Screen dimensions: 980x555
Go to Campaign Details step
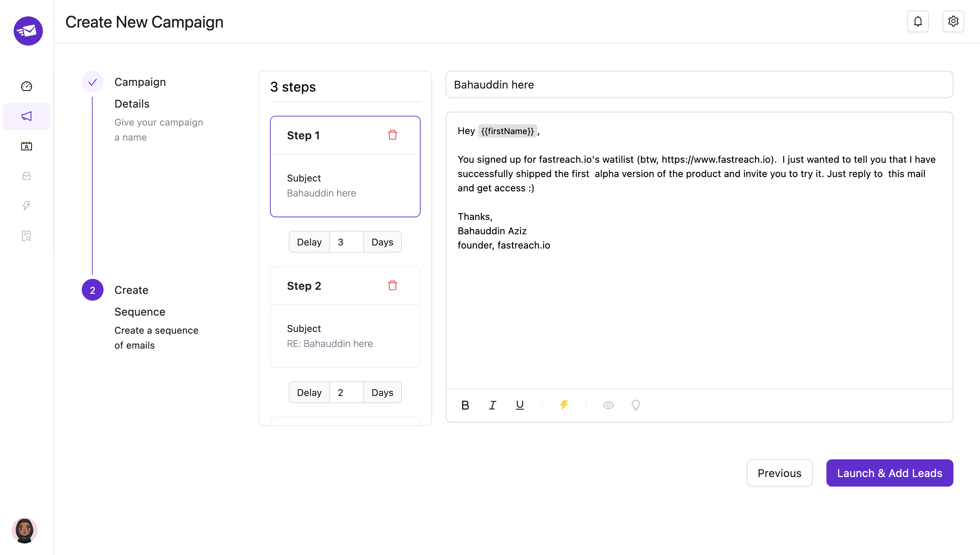coord(140,93)
